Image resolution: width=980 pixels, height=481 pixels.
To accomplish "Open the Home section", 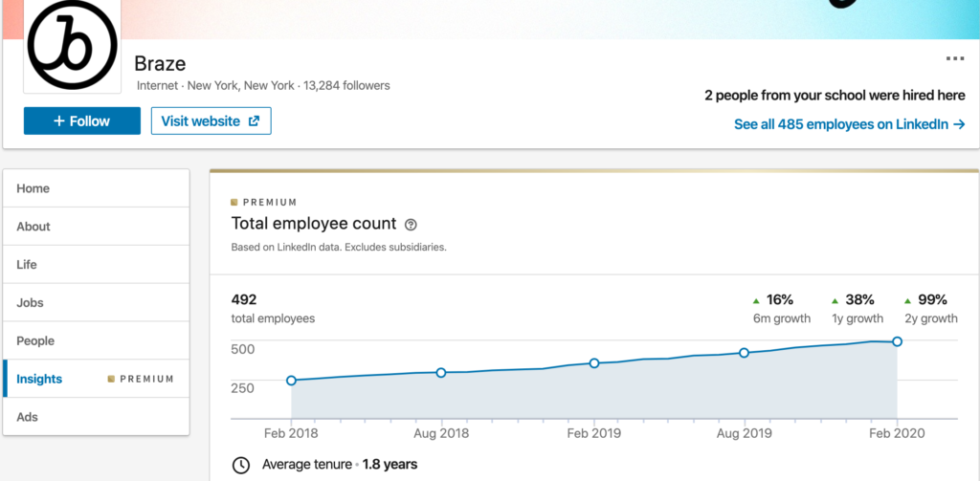I will (x=97, y=188).
